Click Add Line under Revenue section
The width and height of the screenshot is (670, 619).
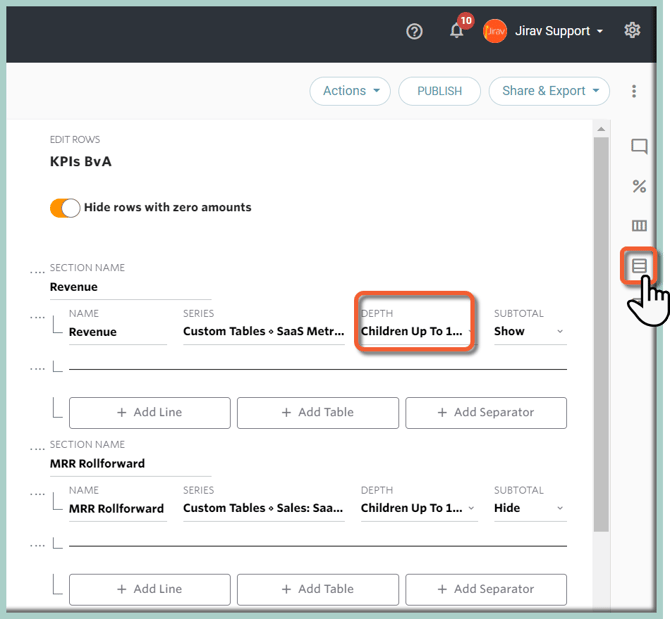[x=149, y=412]
